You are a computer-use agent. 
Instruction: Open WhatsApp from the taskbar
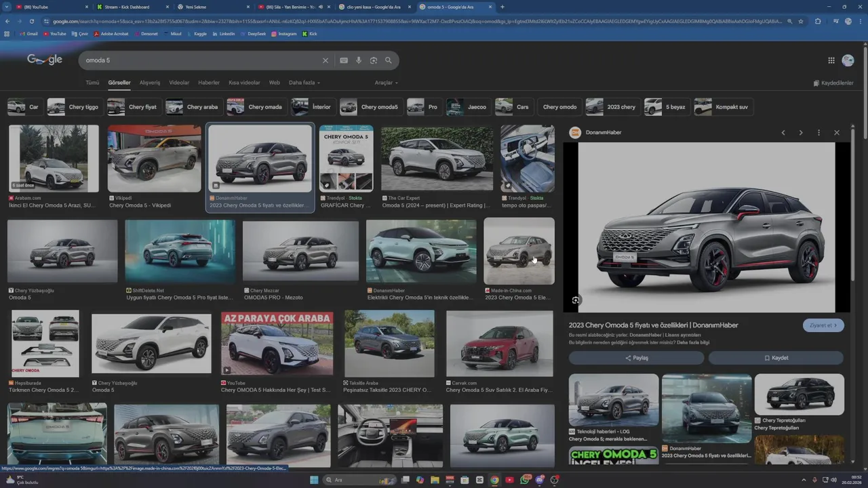tap(525, 480)
